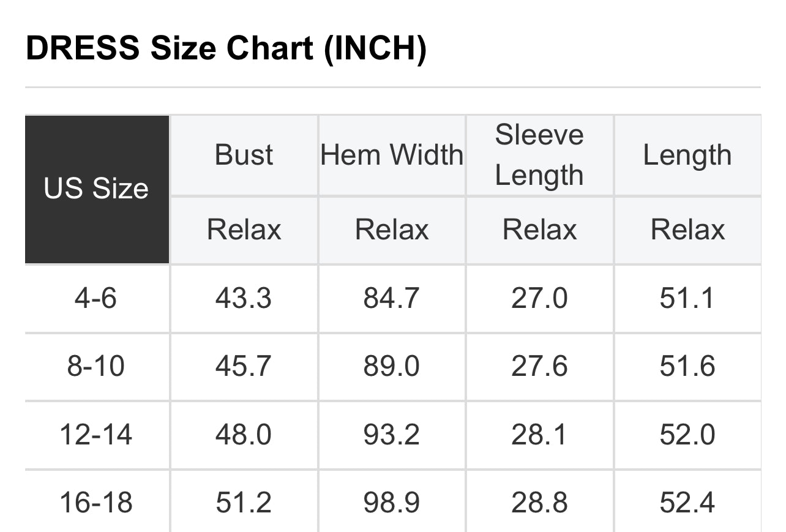This screenshot has height=532, width=786.
Task: Click hem width value 98.9
Action: pos(392,503)
